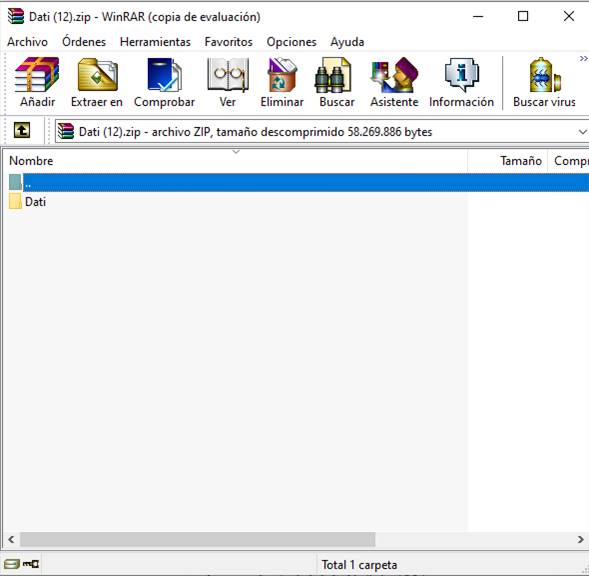Click the Buscar binoculars icon

pyautogui.click(x=333, y=75)
